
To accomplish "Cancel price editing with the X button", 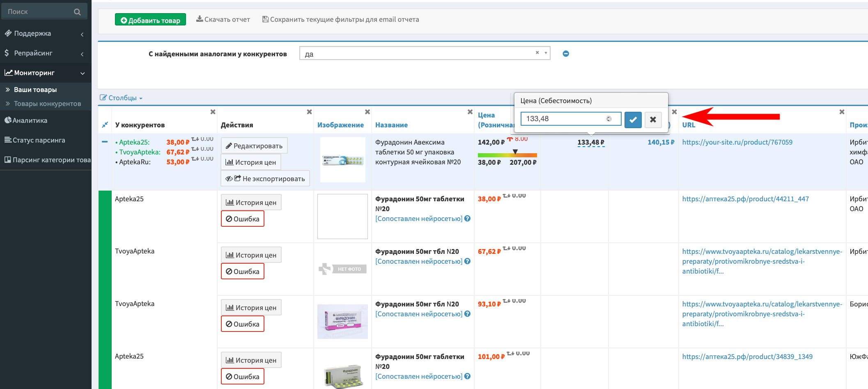I will [653, 120].
